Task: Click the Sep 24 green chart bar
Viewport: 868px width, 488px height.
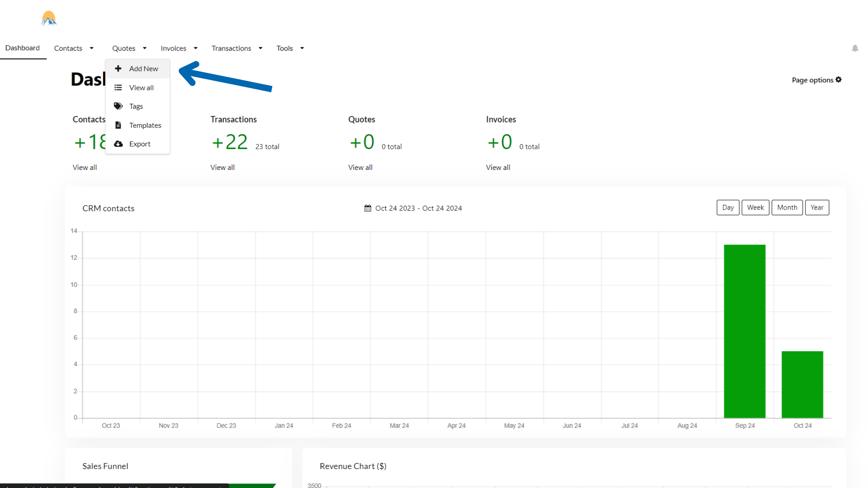Action: pyautogui.click(x=745, y=331)
